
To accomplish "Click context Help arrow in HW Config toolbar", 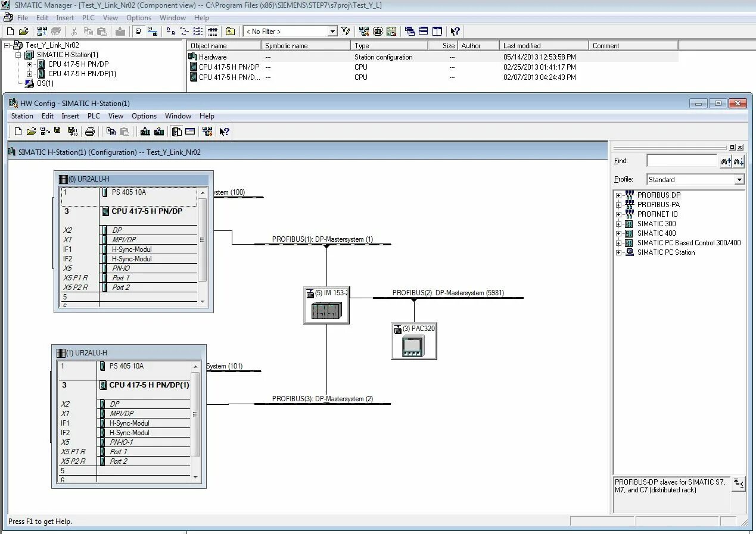I will pos(224,132).
